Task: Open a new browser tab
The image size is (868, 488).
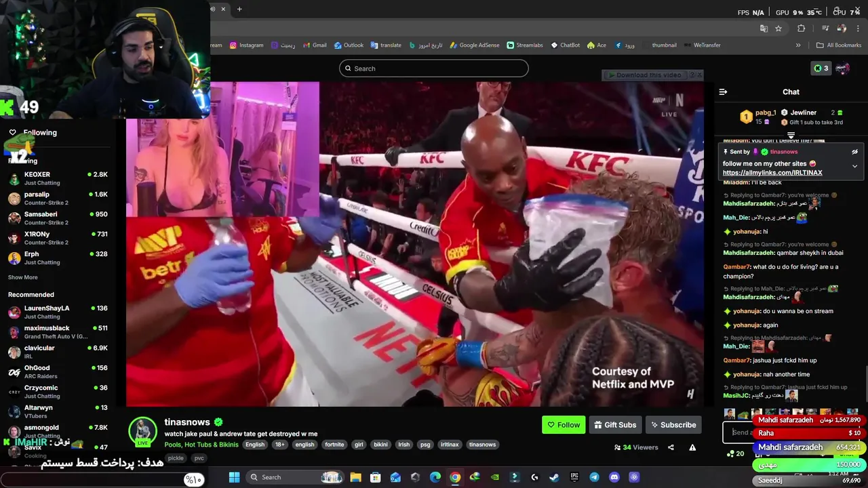Action: coord(239,9)
